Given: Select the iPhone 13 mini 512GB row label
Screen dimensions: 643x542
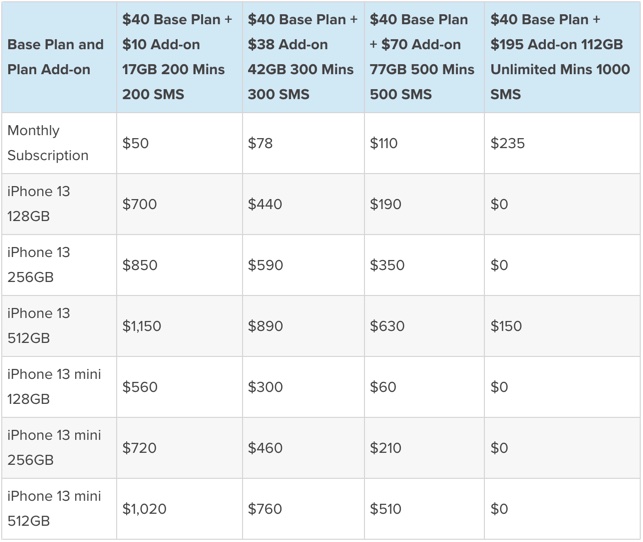Looking at the screenshot, I should click(54, 508).
